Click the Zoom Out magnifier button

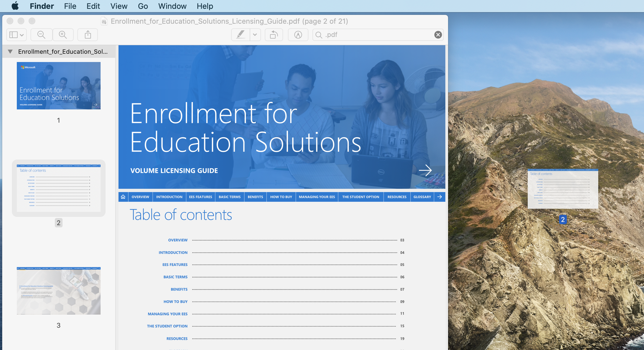(41, 35)
